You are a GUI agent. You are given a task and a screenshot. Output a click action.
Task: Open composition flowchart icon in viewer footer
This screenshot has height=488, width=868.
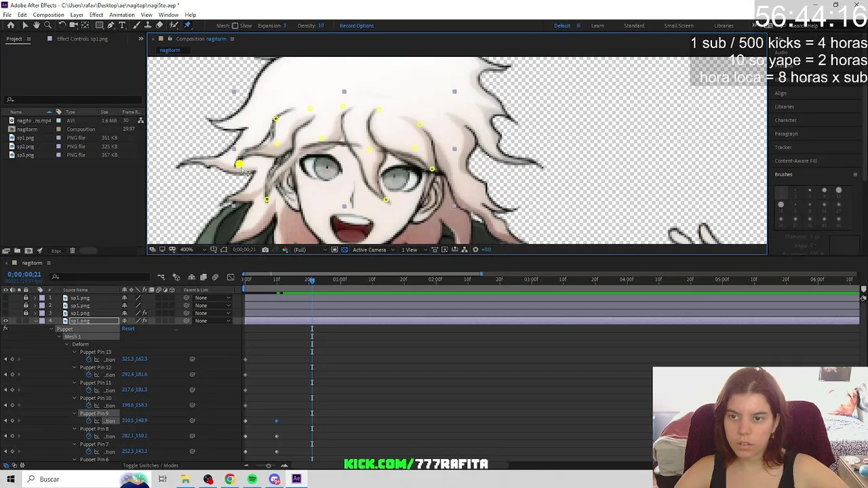coord(465,249)
